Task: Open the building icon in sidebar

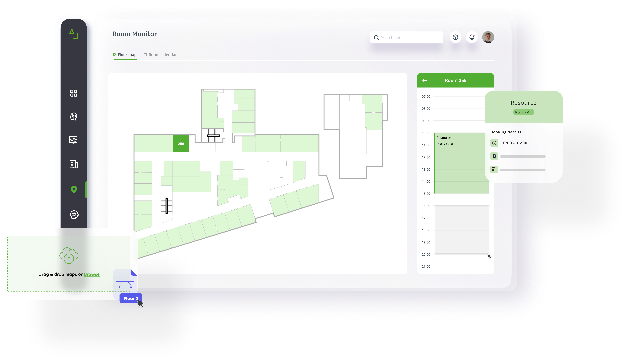Action: click(73, 164)
